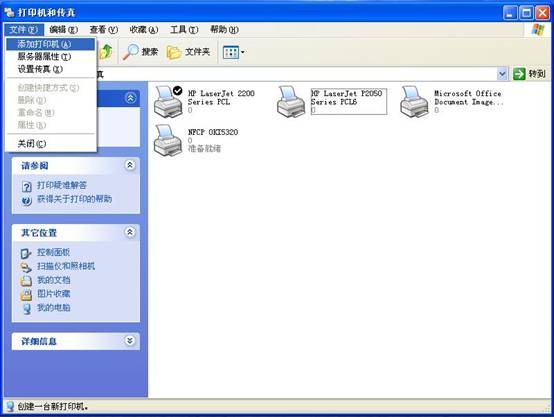Image resolution: width=554 pixels, height=417 pixels.
Task: Open the address bar dropdown arrow
Action: (502, 74)
